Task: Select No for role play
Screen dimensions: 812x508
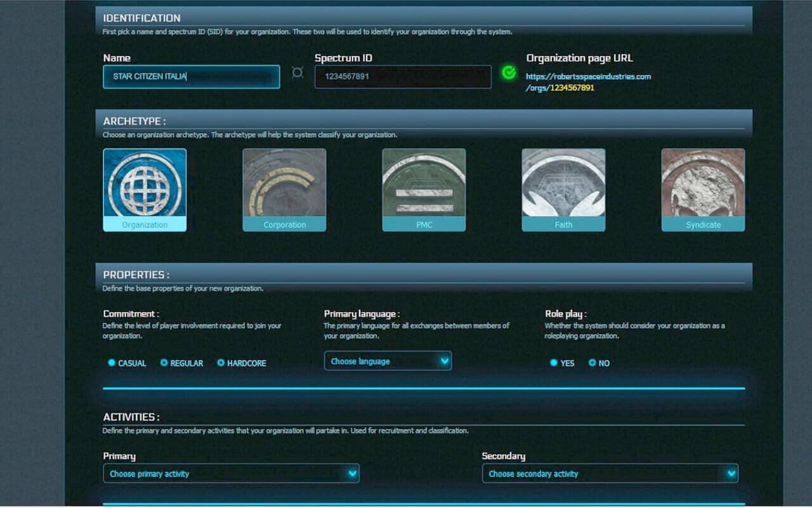Action: coord(593,363)
